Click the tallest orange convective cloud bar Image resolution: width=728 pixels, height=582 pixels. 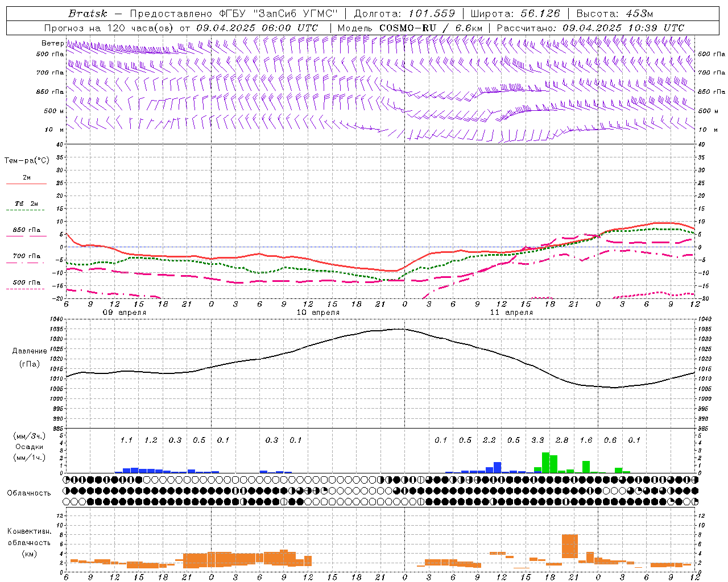coord(570,546)
